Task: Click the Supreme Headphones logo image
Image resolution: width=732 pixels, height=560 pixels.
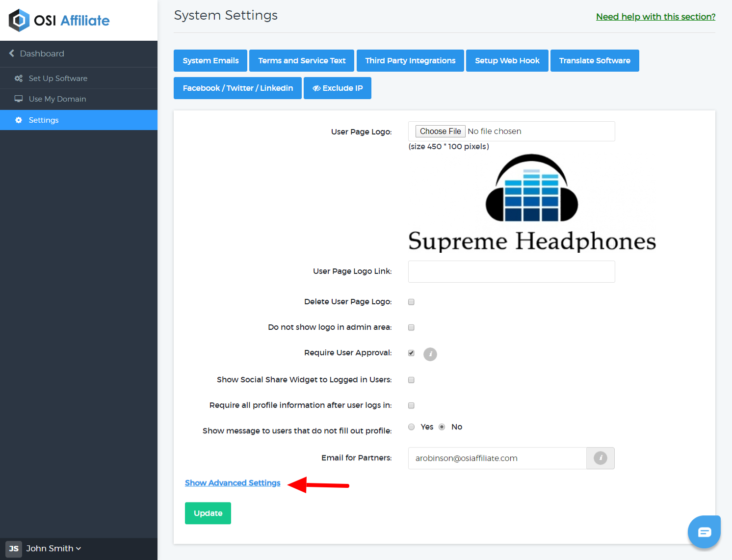Action: (532, 203)
